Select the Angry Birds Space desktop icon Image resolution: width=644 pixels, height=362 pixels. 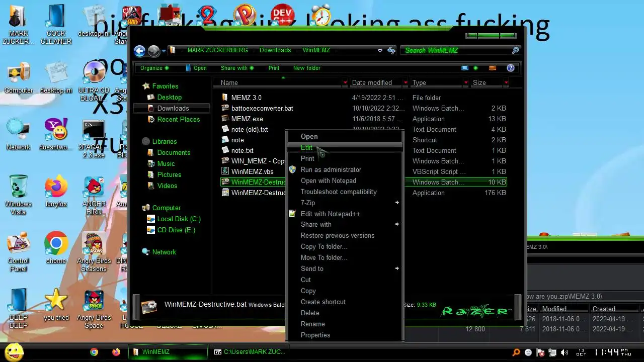pyautogui.click(x=94, y=309)
